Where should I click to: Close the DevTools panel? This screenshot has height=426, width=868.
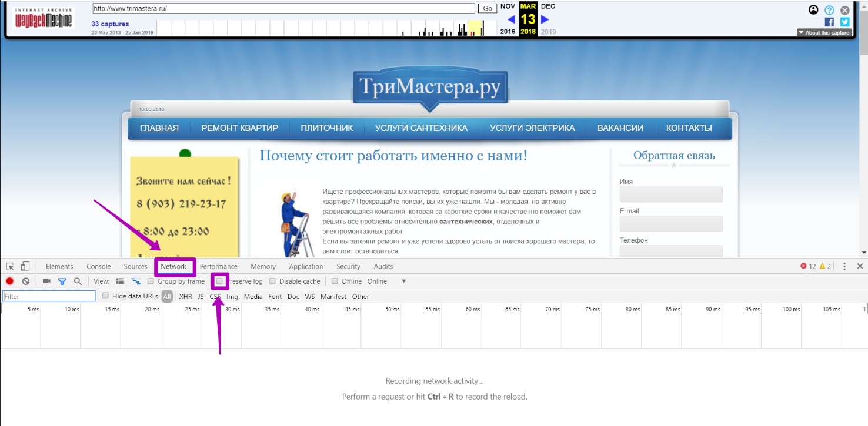(860, 267)
